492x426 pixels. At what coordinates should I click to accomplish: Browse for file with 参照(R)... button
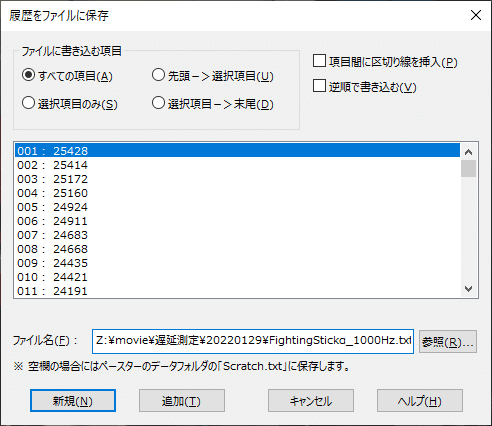448,341
